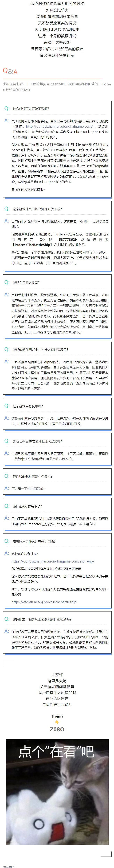Open the gongyizhanjian.qionghaigame.com official site link
Viewport: 114px width, 868px height.
59,126
